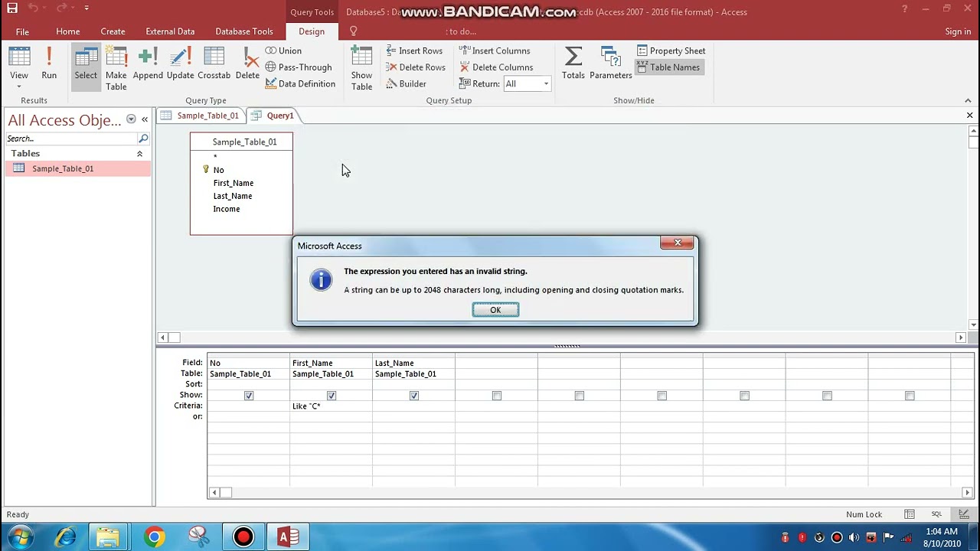Click the Save icon in title bar
This screenshot has width=980, height=551.
(x=12, y=8)
